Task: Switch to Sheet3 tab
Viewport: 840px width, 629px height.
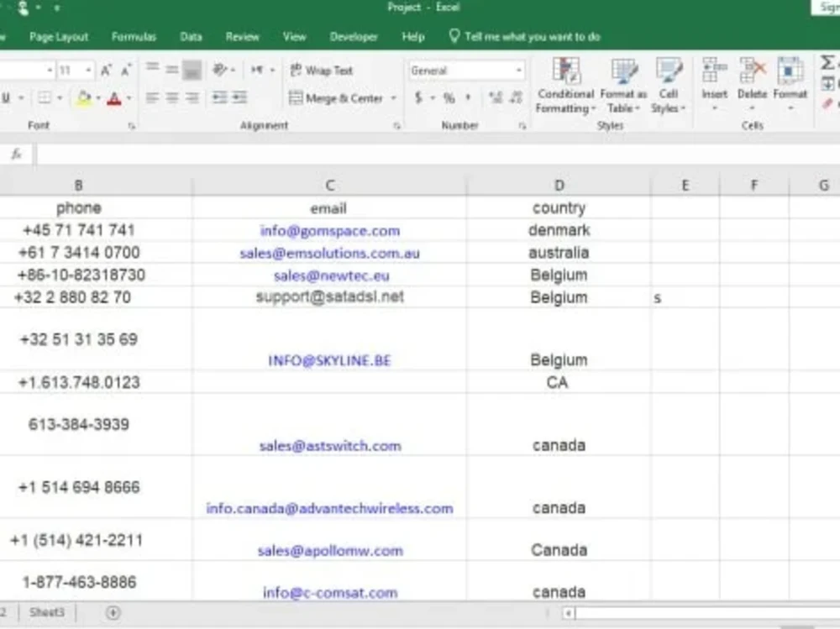Action: [47, 612]
